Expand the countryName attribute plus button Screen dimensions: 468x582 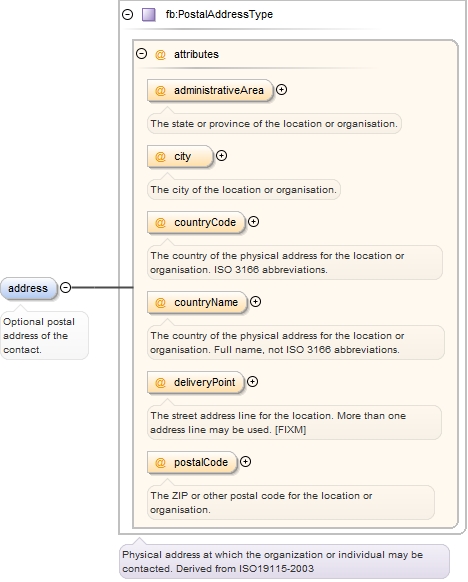(x=255, y=301)
